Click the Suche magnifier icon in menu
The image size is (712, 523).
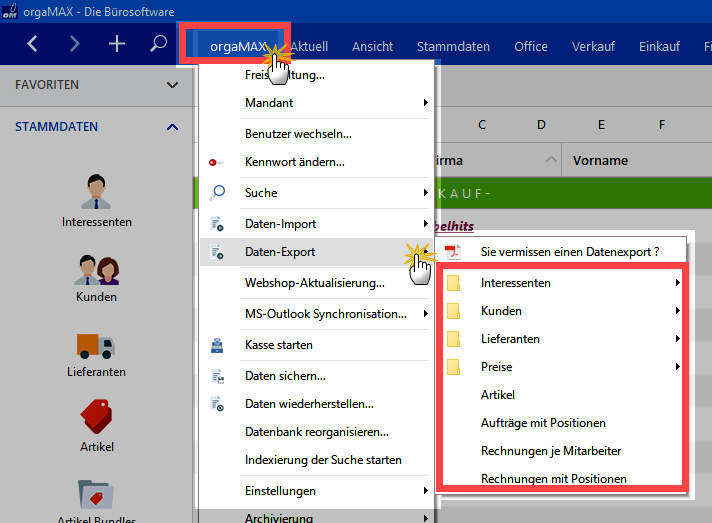click(217, 192)
